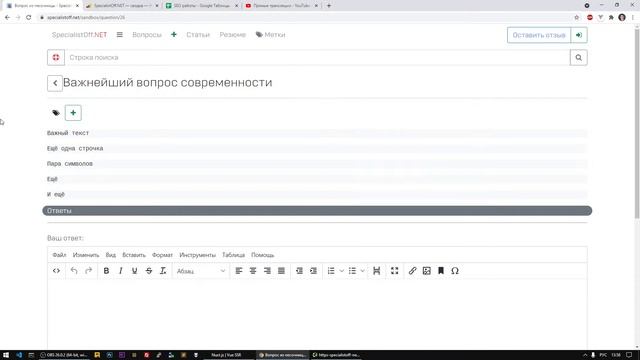Open the Метки tags page
Viewport: 640px width, 360px height.
pyautogui.click(x=271, y=35)
